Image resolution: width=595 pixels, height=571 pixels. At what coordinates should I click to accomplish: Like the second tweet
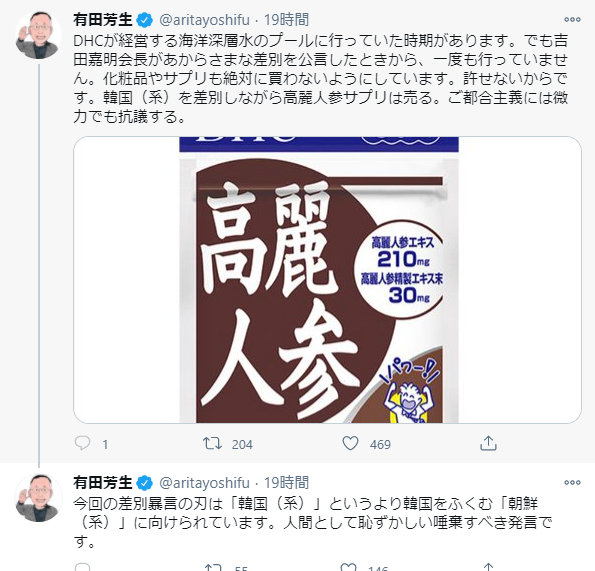coord(349,568)
